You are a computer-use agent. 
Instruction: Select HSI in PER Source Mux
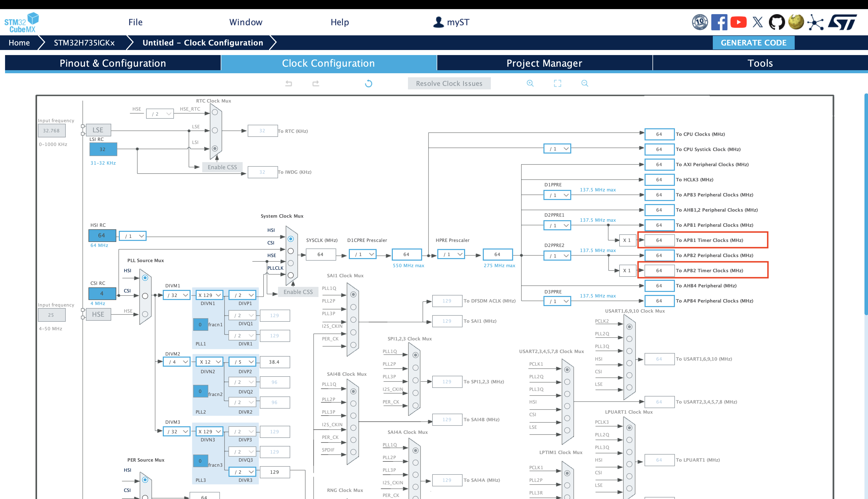145,480
